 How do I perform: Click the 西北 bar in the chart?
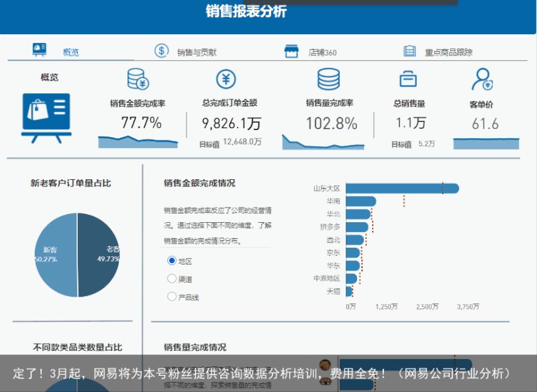coord(355,240)
